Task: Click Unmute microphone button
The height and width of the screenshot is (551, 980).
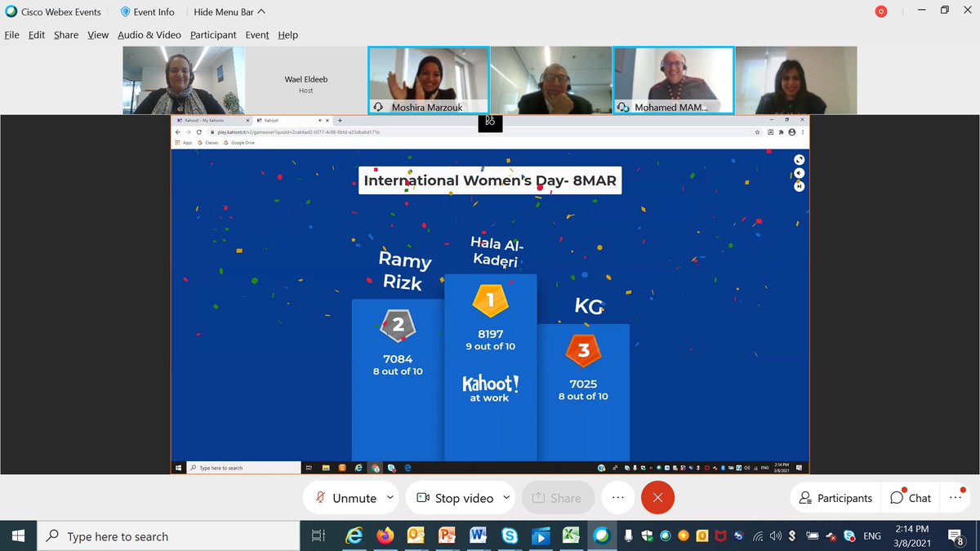Action: (346, 498)
